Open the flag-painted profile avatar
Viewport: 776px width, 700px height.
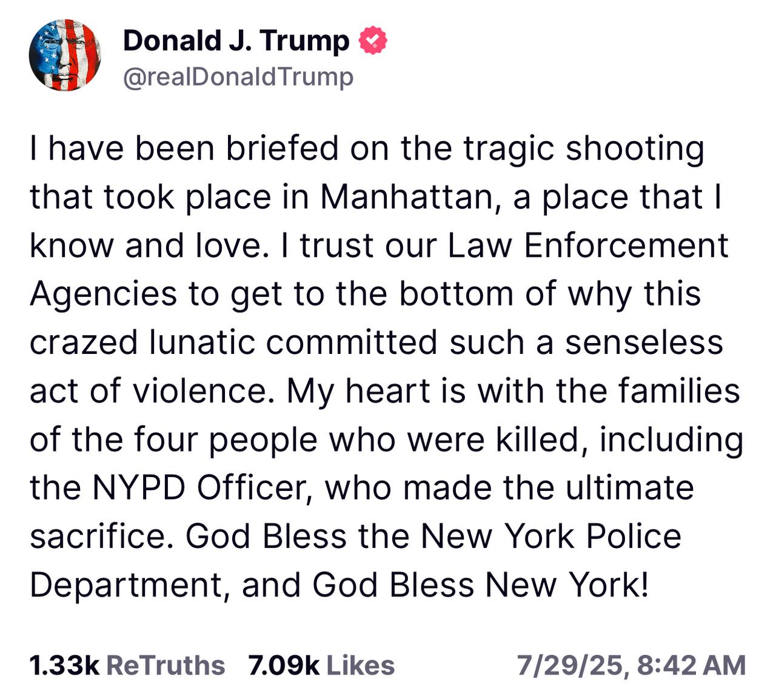65,55
